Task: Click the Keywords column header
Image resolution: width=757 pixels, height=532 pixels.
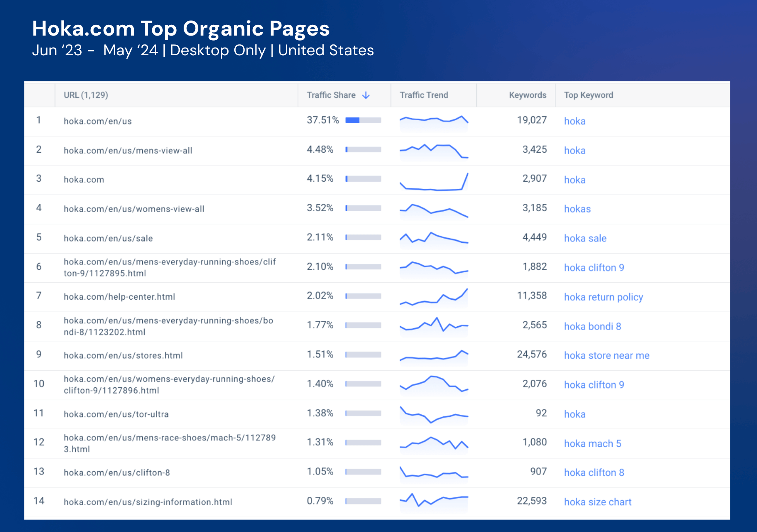Action: coord(527,95)
